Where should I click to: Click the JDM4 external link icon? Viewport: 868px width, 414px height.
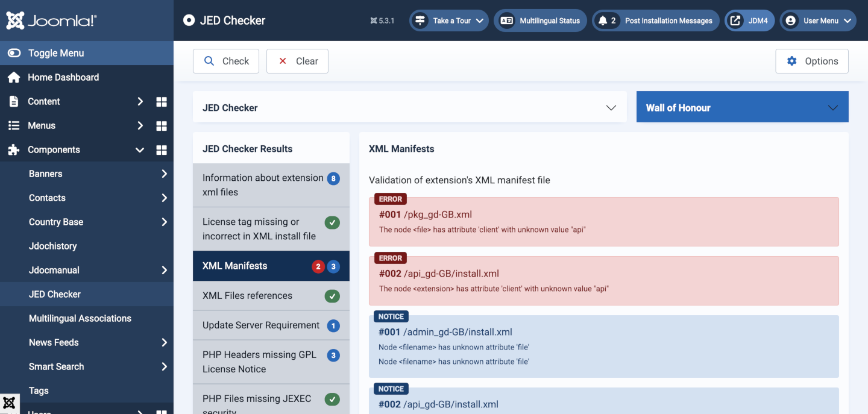coord(735,20)
